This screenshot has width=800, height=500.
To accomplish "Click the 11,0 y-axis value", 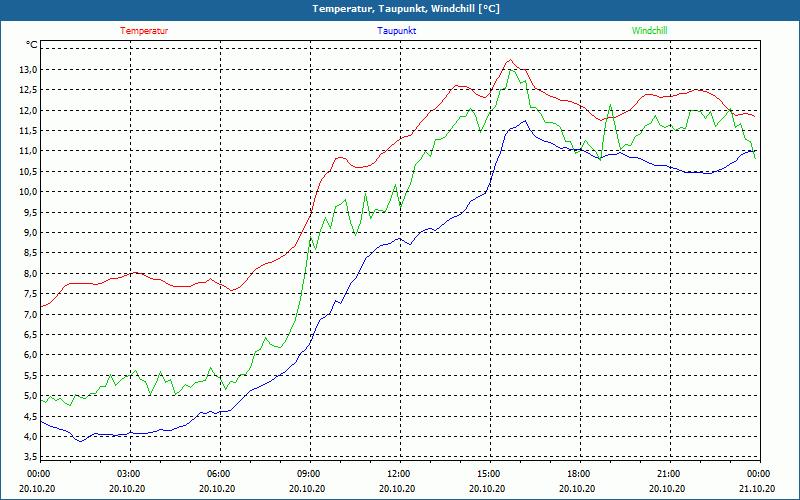I will tap(28, 151).
